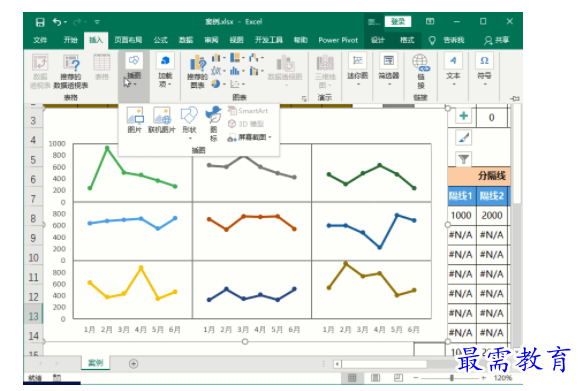Screen dimensions: 579x391
Task: Click the paintbrush Chart Styles button
Action: pyautogui.click(x=463, y=138)
